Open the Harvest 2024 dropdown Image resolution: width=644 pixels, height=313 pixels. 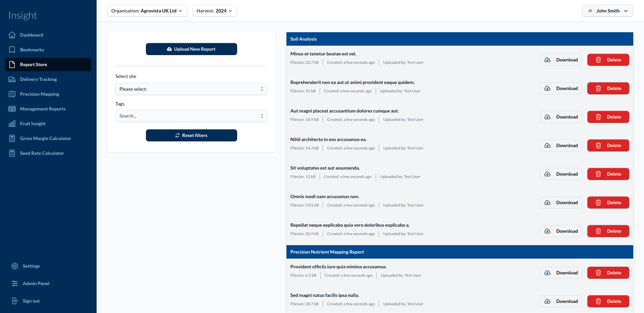pyautogui.click(x=214, y=11)
